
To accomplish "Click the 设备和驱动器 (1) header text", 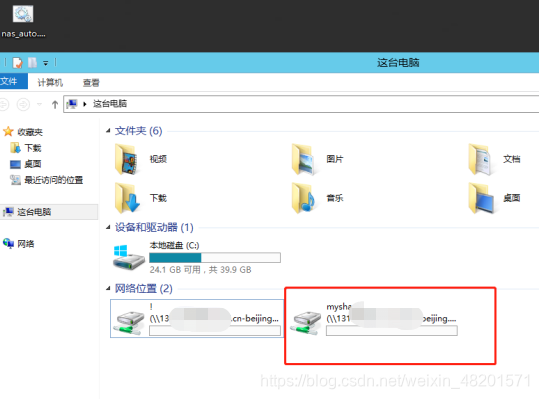I will [x=154, y=227].
